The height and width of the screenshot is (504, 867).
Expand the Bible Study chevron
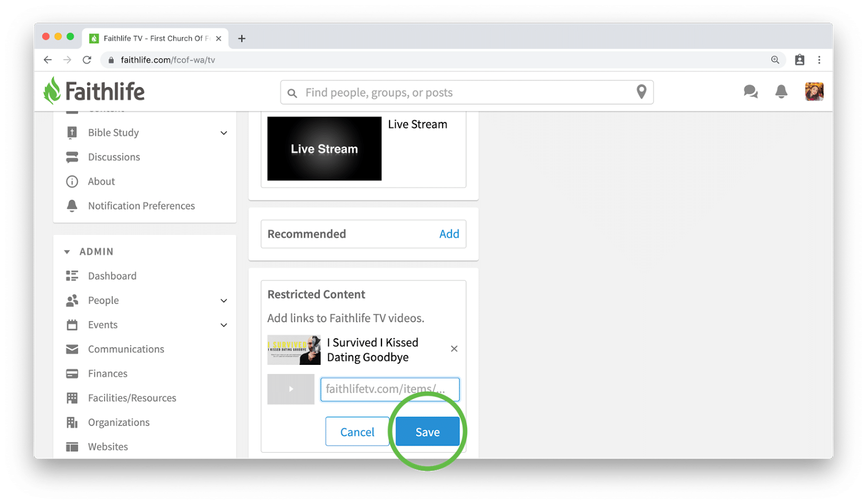[224, 133]
